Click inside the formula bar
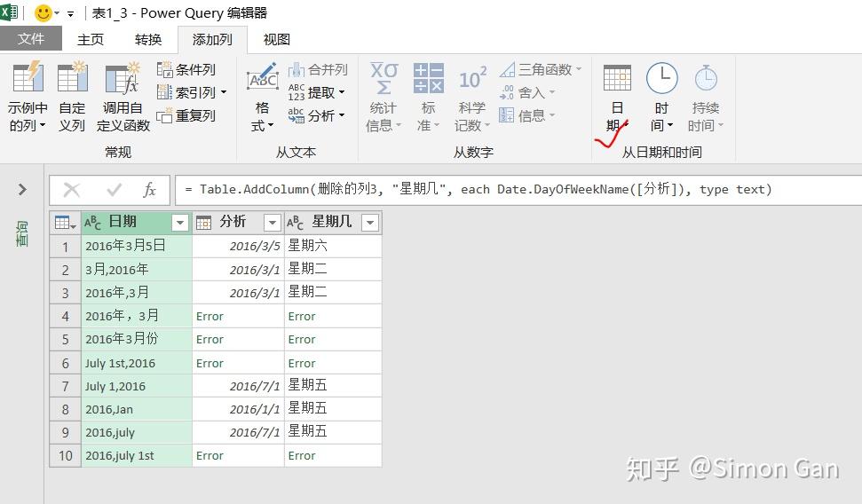 pos(517,190)
